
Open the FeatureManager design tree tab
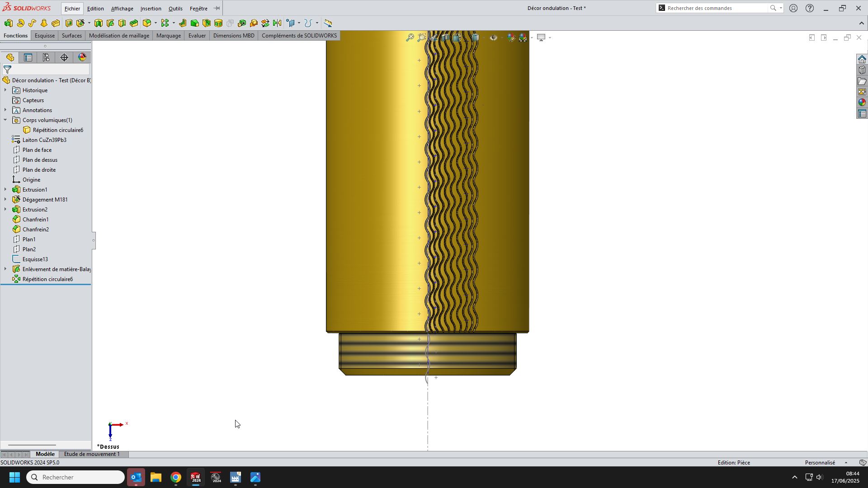[10, 57]
